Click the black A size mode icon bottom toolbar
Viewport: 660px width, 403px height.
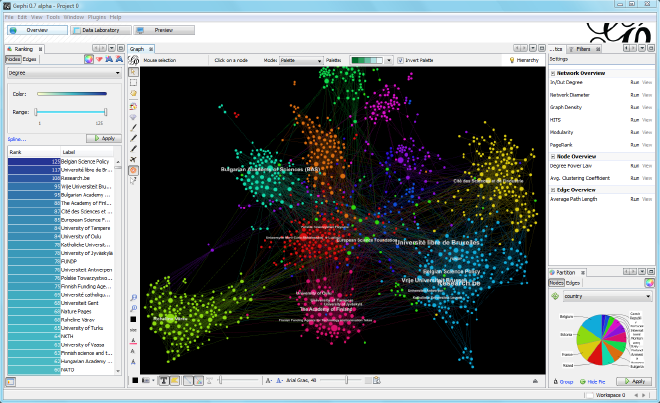coord(269,381)
